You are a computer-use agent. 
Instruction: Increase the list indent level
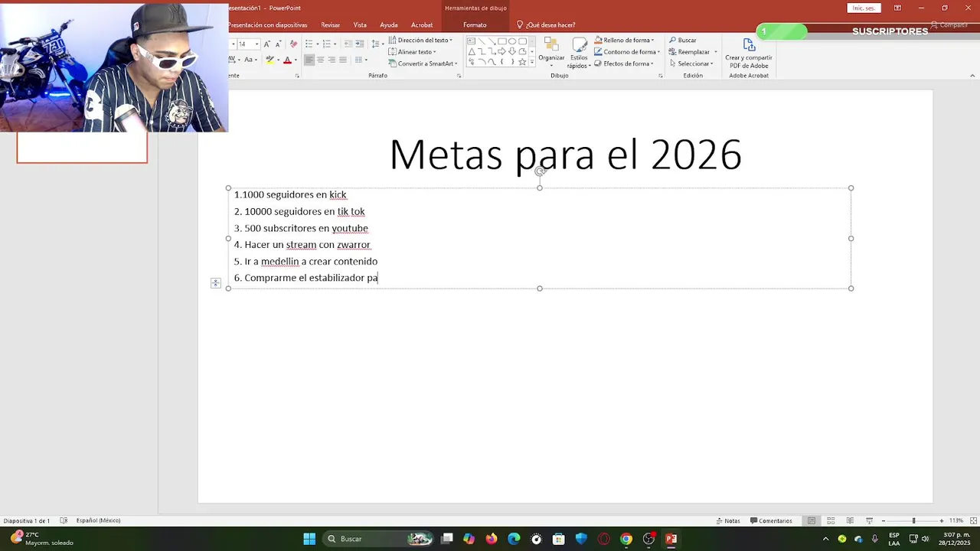click(x=359, y=44)
